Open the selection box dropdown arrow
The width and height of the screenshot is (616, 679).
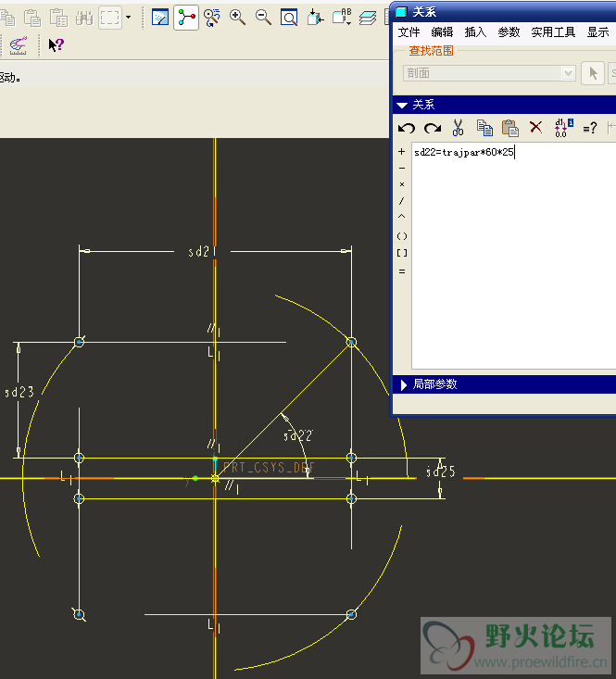tap(128, 18)
